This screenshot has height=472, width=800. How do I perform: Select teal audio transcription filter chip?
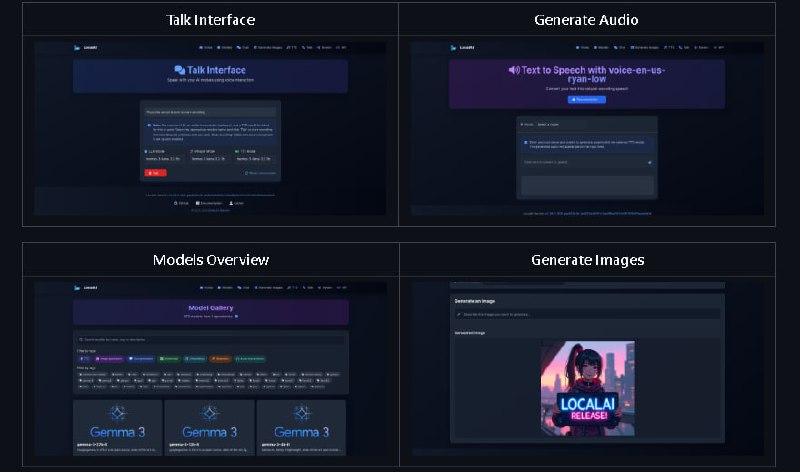click(250, 359)
